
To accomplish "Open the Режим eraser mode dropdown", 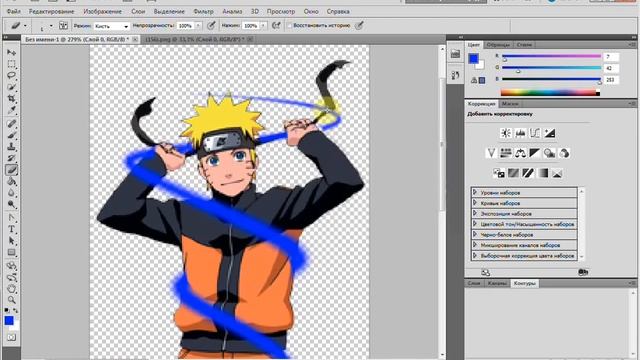I will [x=111, y=26].
